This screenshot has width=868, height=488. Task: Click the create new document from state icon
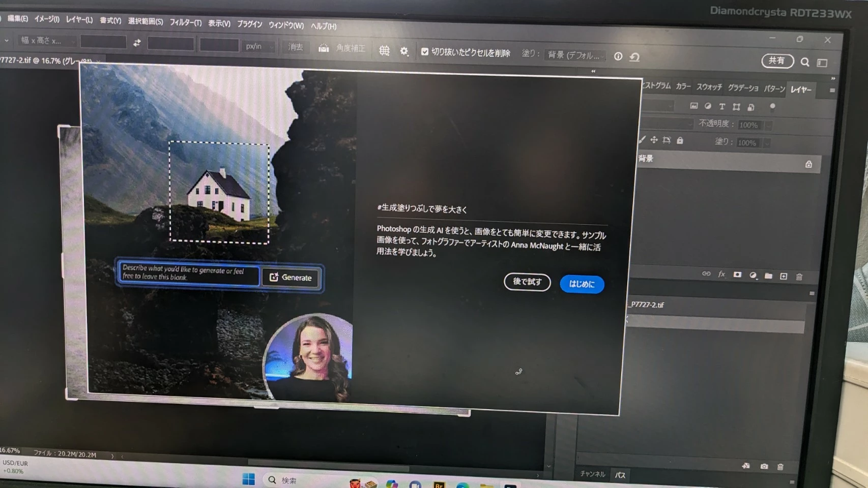746,466
